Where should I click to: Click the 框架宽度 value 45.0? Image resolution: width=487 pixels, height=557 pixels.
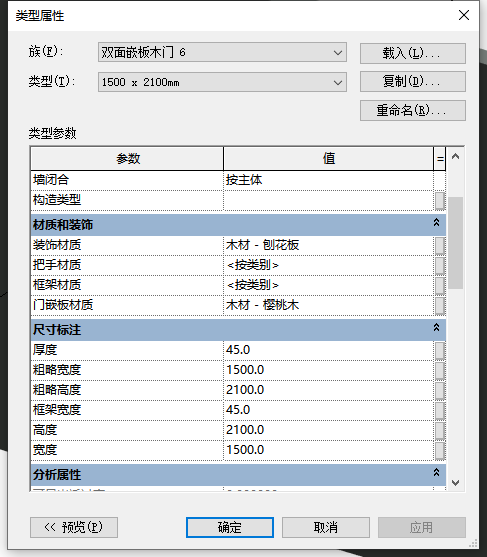click(x=328, y=410)
